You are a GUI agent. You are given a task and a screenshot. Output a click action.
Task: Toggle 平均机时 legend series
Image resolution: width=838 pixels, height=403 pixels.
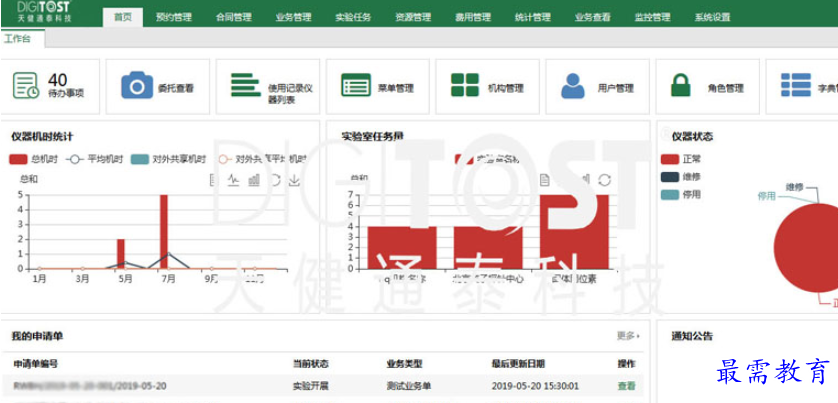(94, 159)
